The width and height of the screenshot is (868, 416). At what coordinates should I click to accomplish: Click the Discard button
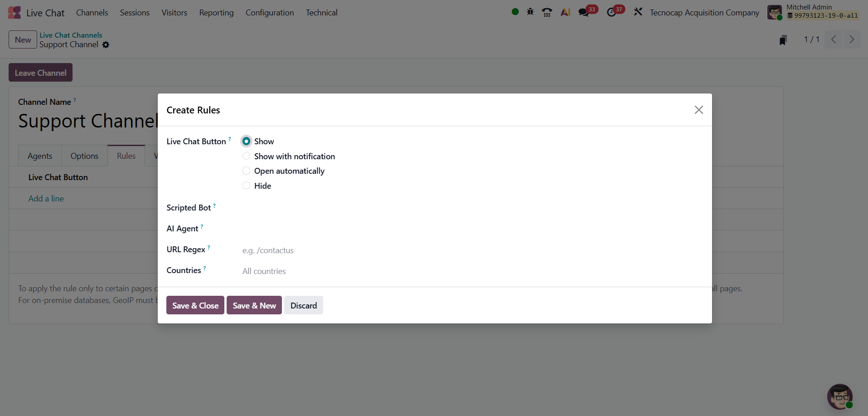tap(303, 305)
